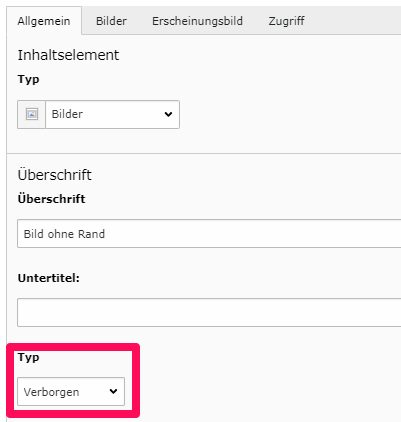Viewport: 401px width, 422px height.
Task: Click the large Überschrift section heading
Action: [54, 175]
